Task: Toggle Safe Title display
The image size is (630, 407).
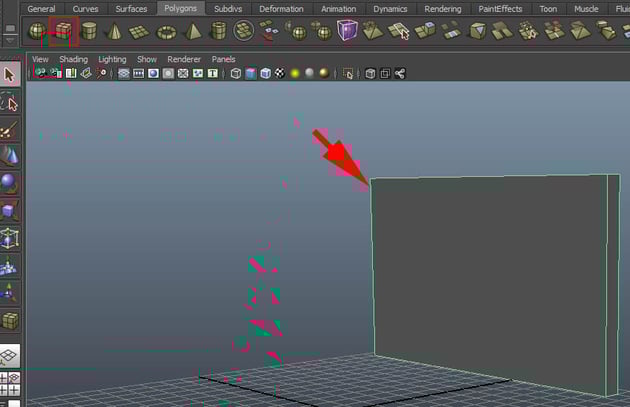Action: click(x=213, y=74)
